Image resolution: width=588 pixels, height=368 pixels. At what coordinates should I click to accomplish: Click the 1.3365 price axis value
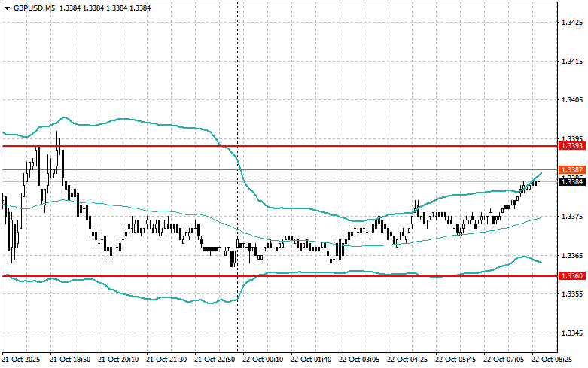(572, 256)
